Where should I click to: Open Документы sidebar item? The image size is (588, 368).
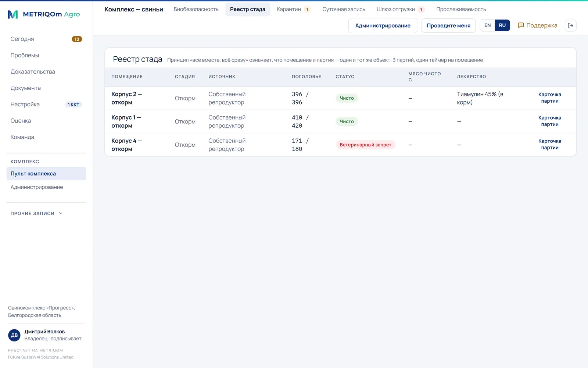pyautogui.click(x=46, y=88)
